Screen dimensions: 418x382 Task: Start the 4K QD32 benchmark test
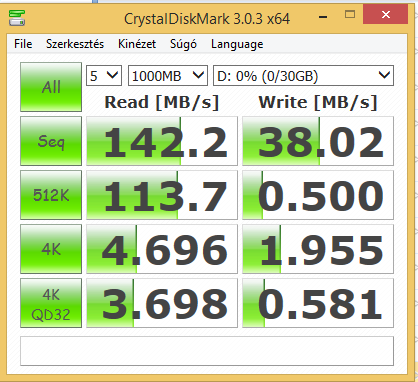click(x=51, y=303)
